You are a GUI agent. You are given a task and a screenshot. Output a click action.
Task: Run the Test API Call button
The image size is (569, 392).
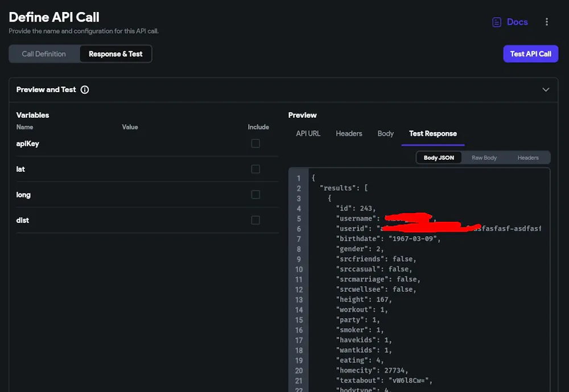[530, 53]
